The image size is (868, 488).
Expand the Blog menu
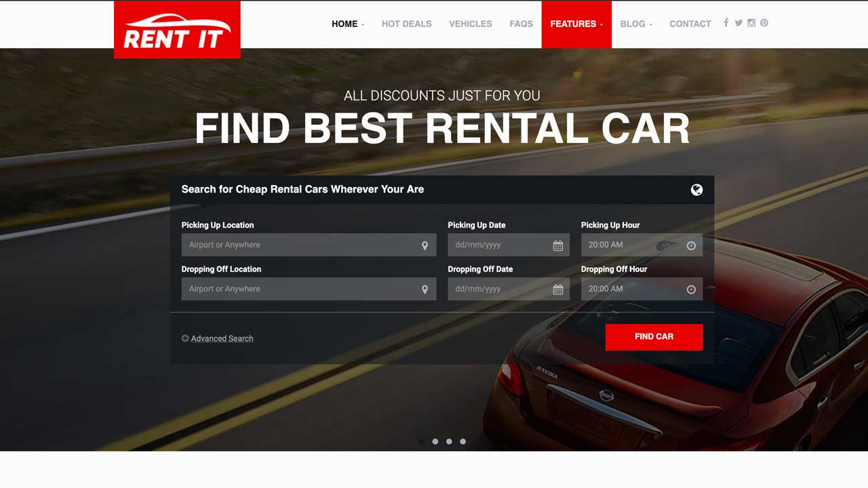point(636,24)
